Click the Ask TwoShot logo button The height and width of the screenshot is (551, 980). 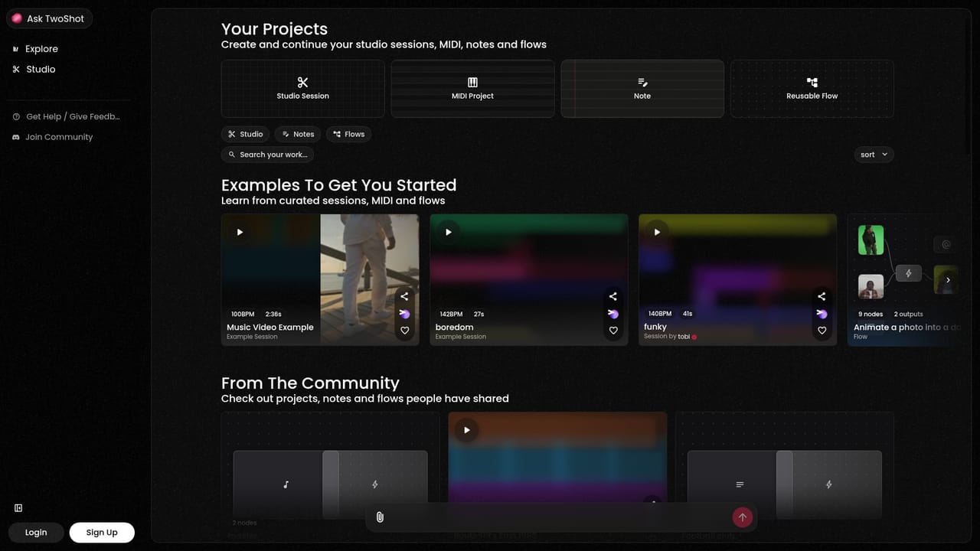pyautogui.click(x=49, y=18)
